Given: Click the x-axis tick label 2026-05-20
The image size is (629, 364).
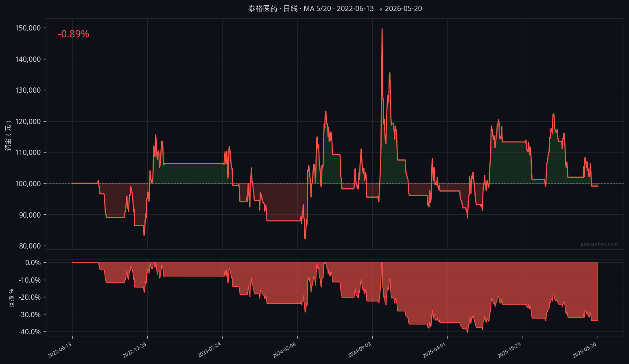Looking at the screenshot, I should click(x=585, y=350).
